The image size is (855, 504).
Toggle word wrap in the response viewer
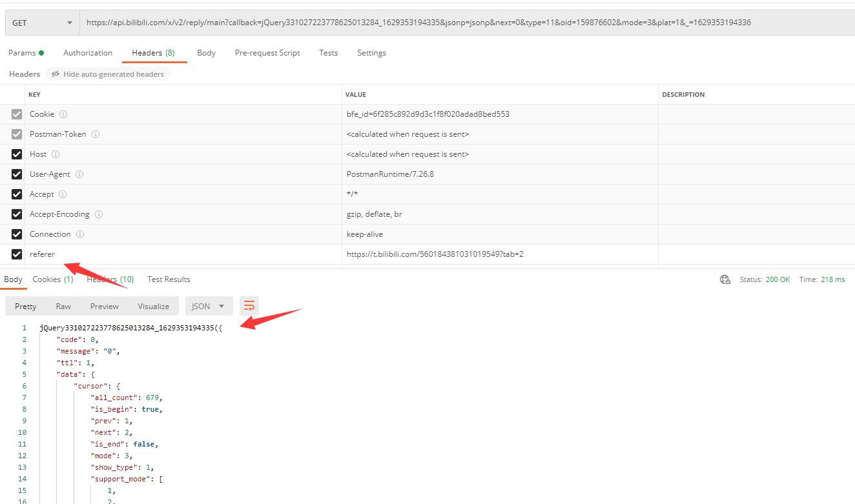[249, 305]
